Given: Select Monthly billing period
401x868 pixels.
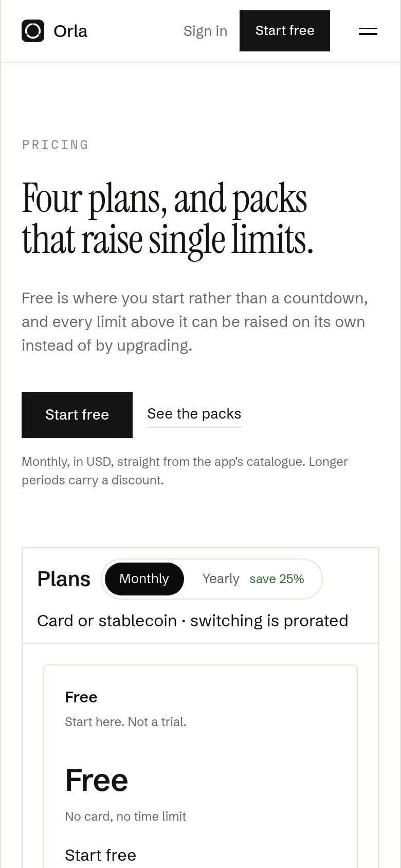Looking at the screenshot, I should click(144, 579).
